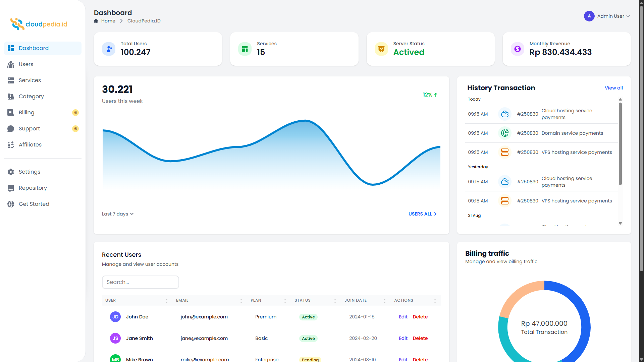Click the Server Status shield icon
The width and height of the screenshot is (644, 362).
pyautogui.click(x=381, y=49)
